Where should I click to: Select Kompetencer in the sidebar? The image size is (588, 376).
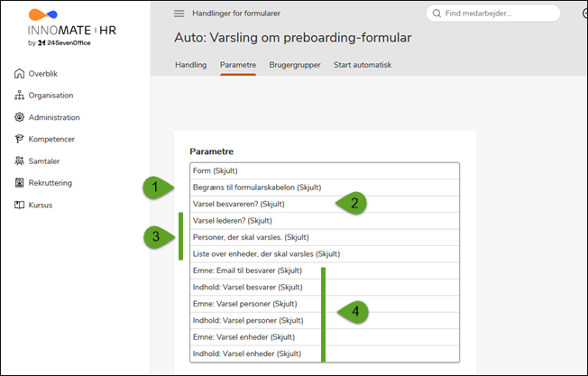click(x=51, y=139)
